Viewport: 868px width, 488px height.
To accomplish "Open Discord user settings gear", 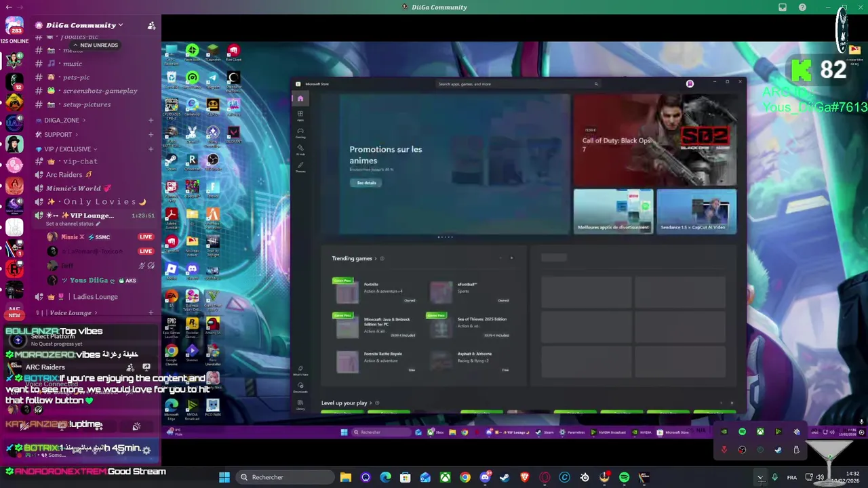I will (146, 450).
